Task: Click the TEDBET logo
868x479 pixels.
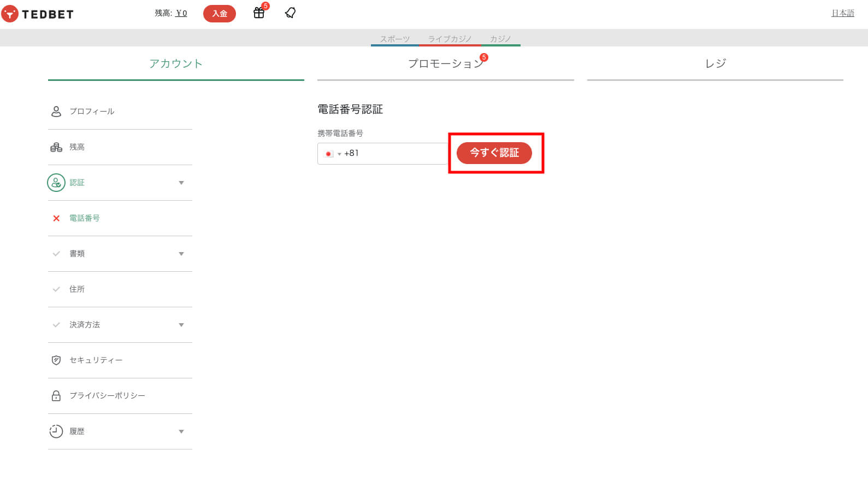Action: pos(37,14)
